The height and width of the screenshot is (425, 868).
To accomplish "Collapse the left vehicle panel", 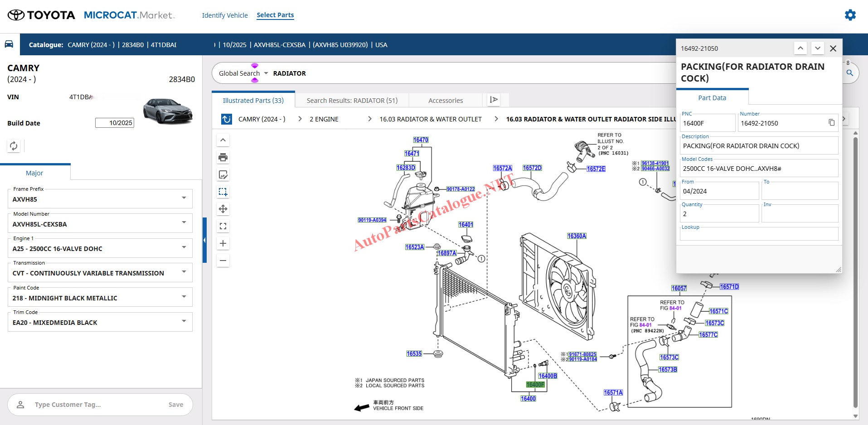I will 204,240.
